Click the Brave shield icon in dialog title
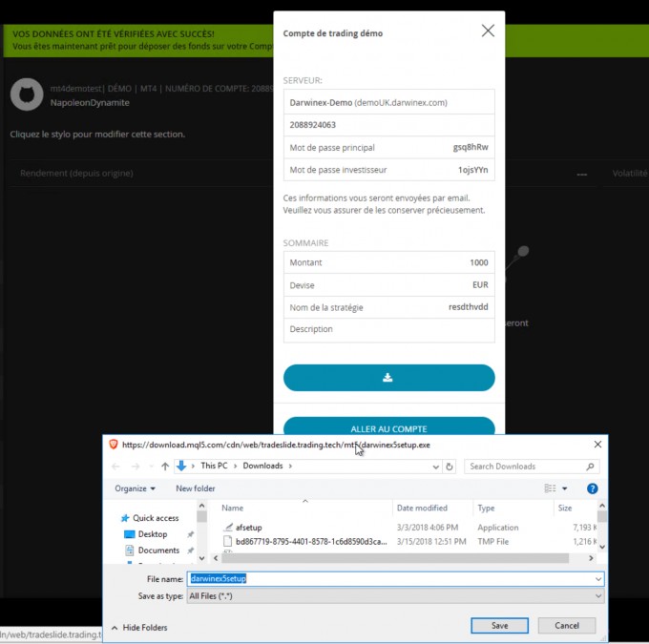This screenshot has height=644, width=649. 114,445
